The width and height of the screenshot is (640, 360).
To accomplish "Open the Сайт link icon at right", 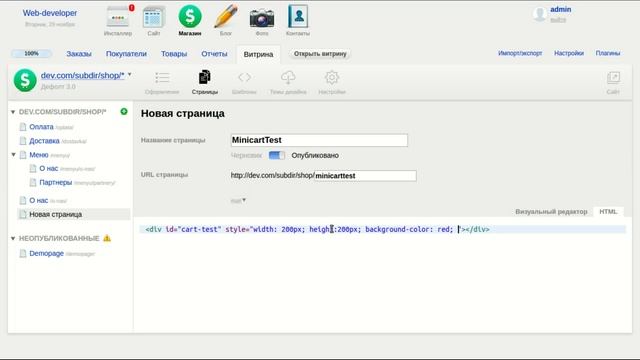I will [x=613, y=78].
